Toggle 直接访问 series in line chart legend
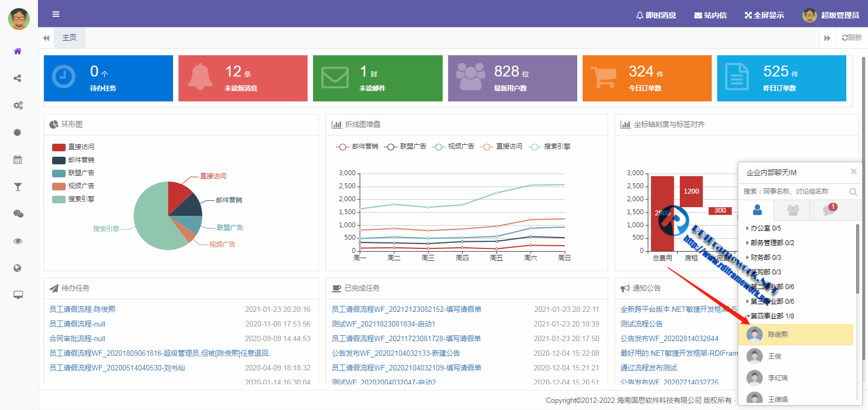 point(501,146)
